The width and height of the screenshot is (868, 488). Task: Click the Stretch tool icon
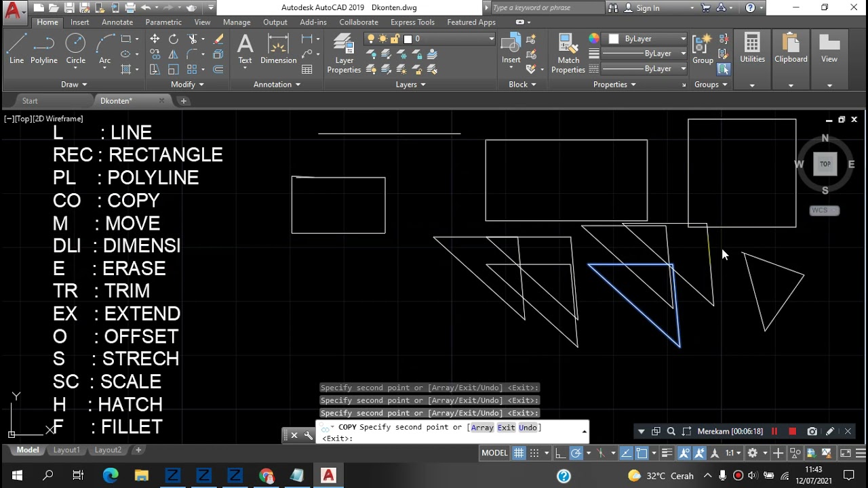click(155, 69)
